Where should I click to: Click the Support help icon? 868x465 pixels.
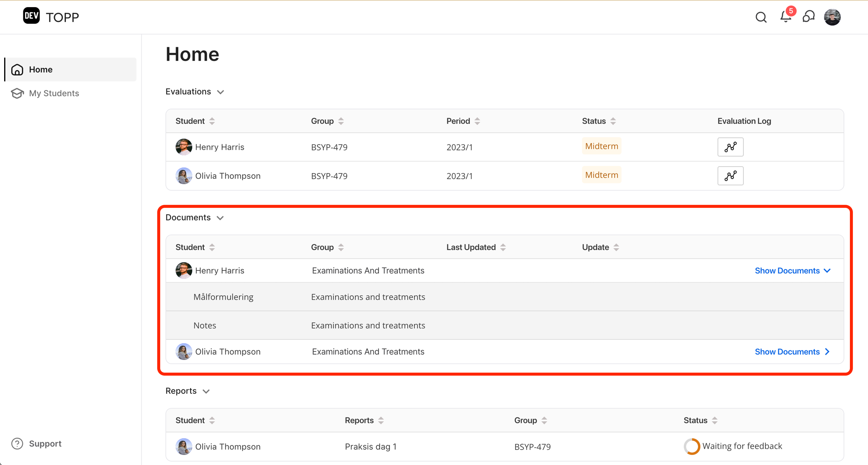17,444
